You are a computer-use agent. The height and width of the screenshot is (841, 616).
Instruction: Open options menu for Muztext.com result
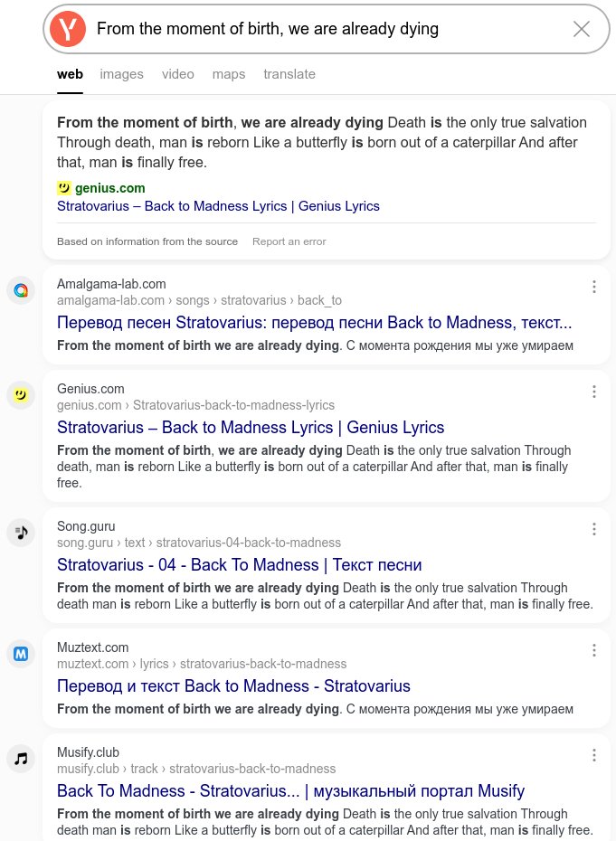tap(594, 650)
